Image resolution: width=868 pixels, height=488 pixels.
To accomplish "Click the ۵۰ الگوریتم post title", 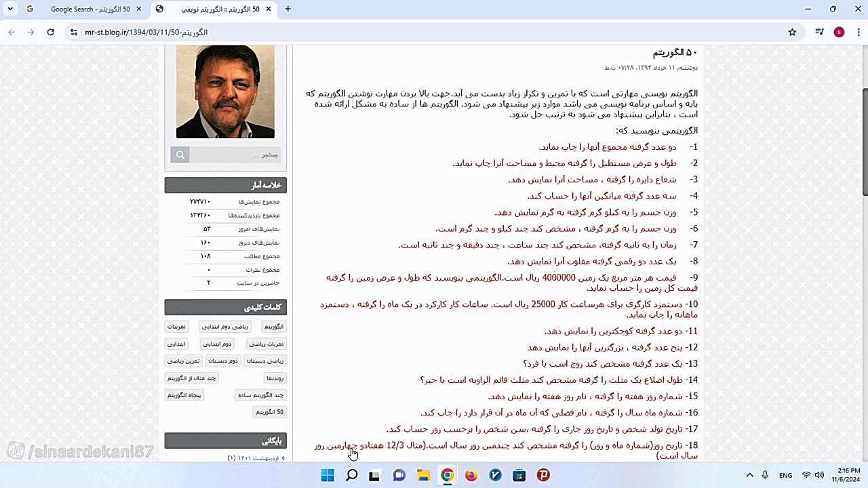I will 675,53.
